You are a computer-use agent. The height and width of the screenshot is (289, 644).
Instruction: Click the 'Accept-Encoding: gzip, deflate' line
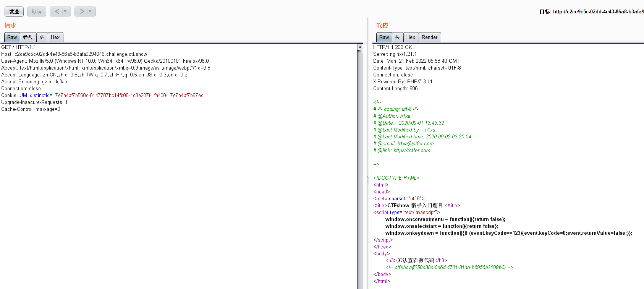[35, 81]
